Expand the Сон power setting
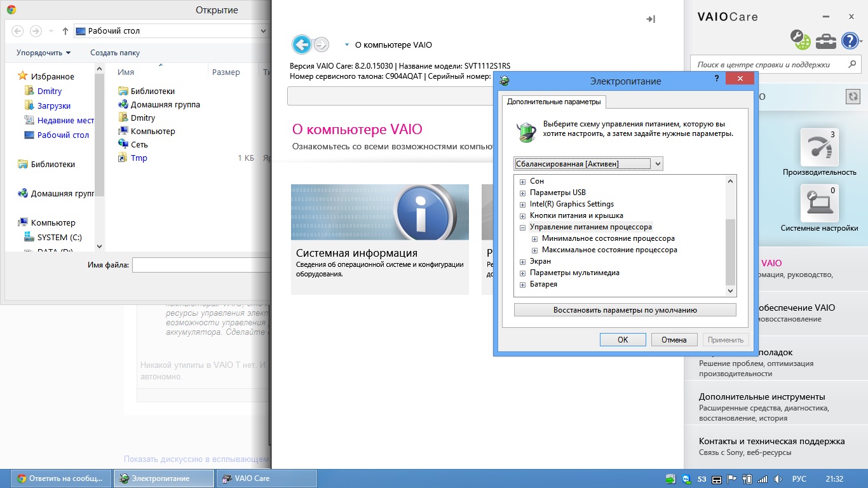The height and width of the screenshot is (488, 868). tap(523, 181)
